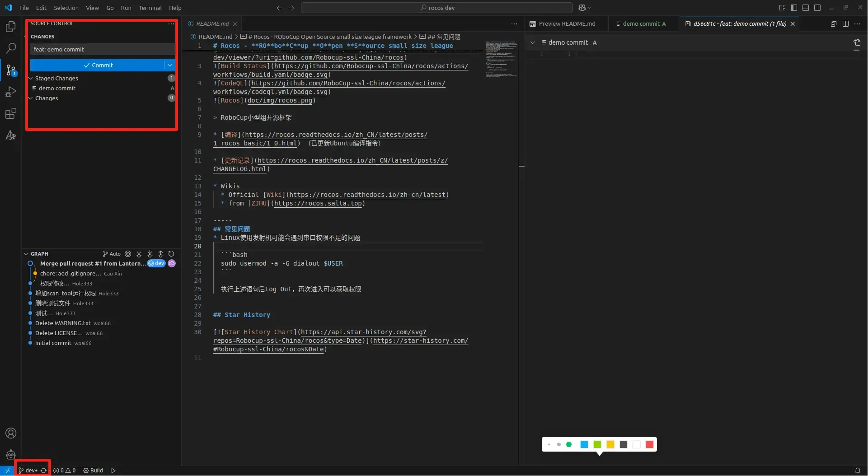Collapse all diffs in the multi-diff editor
This screenshot has height=476, width=868.
coord(834,23)
